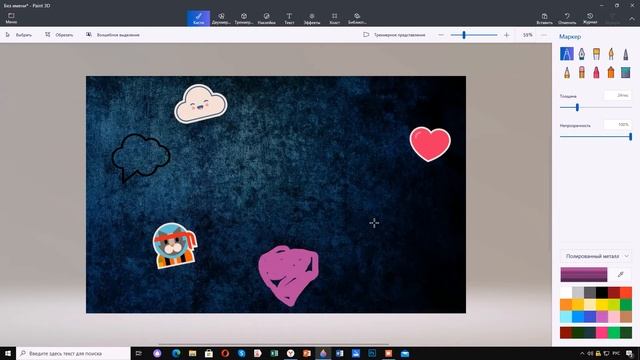Click the cloud face sticker on canvas

[200, 104]
